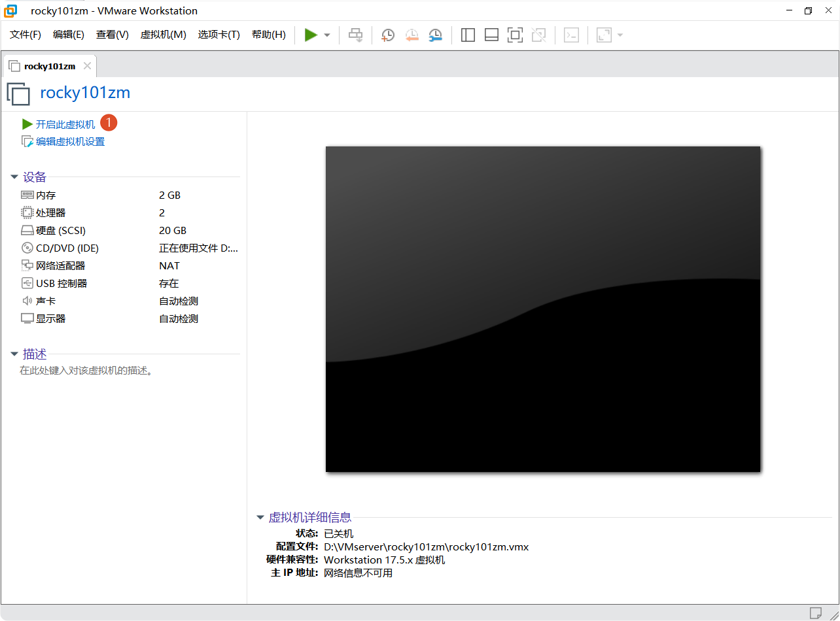Click the 处理器 processor device icon
The image size is (840, 621).
27,213
